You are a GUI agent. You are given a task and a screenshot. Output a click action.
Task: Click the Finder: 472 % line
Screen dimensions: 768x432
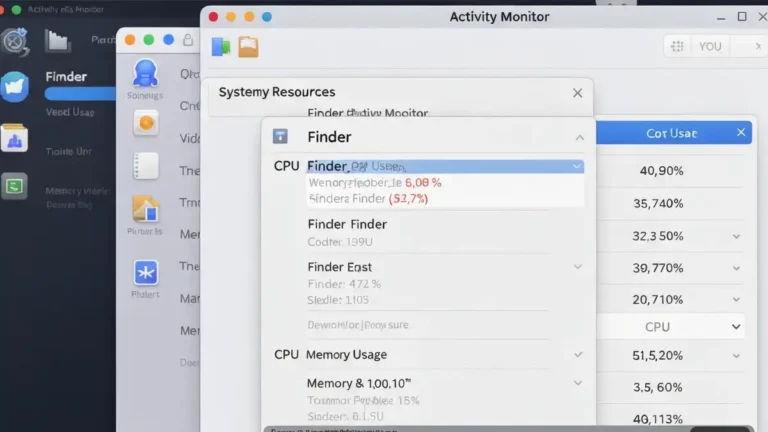point(344,284)
